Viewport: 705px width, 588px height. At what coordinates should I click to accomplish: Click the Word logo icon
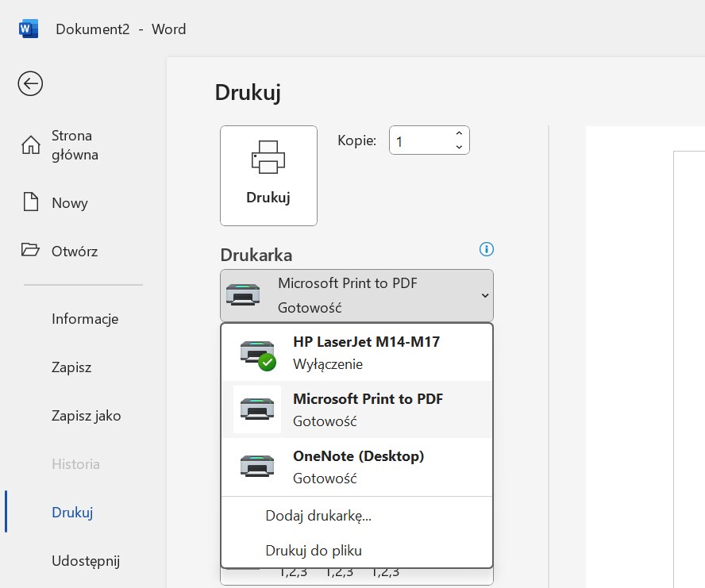click(29, 29)
